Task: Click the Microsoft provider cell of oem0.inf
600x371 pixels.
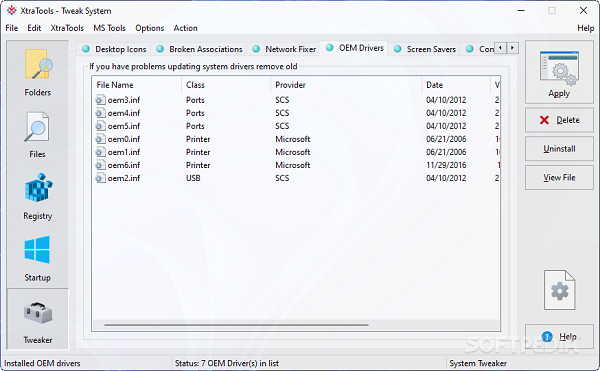Action: pos(293,139)
